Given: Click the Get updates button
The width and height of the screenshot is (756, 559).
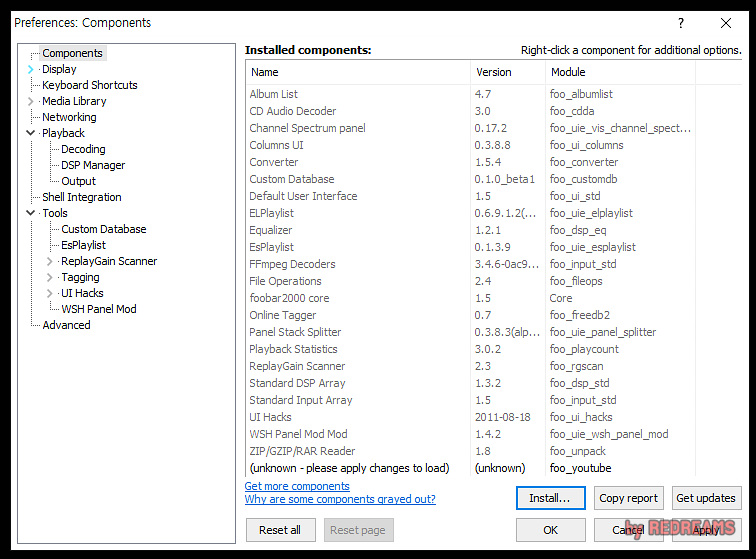Looking at the screenshot, I should (x=706, y=498).
